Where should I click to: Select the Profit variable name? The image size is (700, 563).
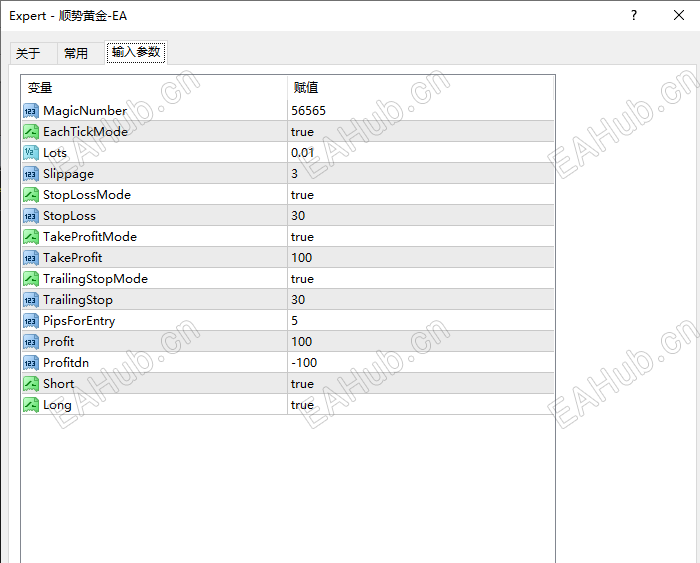pos(58,342)
